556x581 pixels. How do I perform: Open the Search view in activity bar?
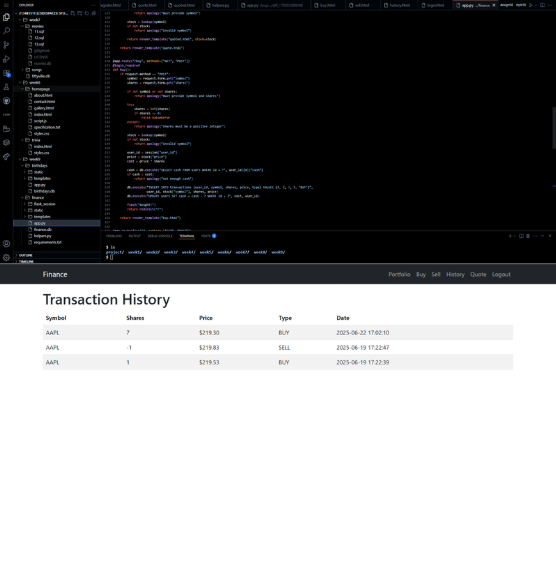tap(6, 31)
